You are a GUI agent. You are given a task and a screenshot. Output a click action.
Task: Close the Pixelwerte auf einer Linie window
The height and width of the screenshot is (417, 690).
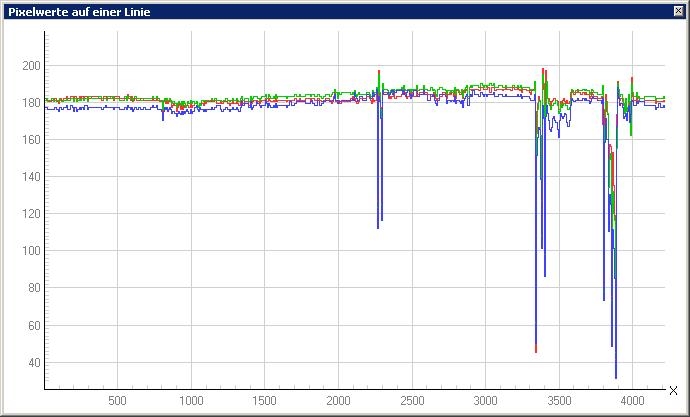679,11
